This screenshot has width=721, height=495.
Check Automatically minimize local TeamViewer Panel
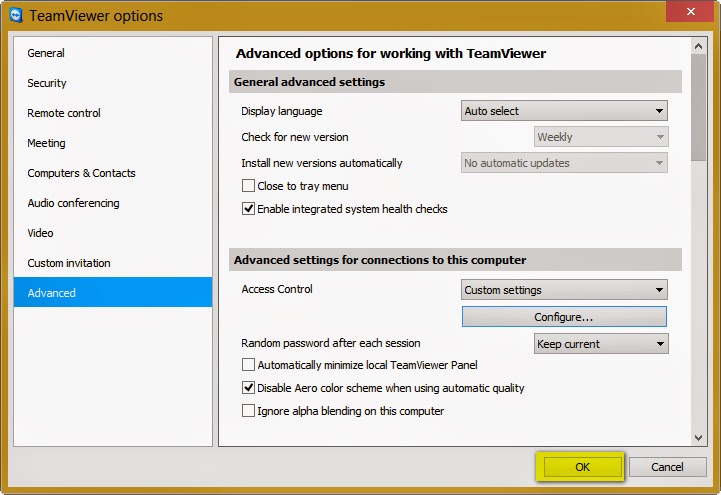coord(248,365)
